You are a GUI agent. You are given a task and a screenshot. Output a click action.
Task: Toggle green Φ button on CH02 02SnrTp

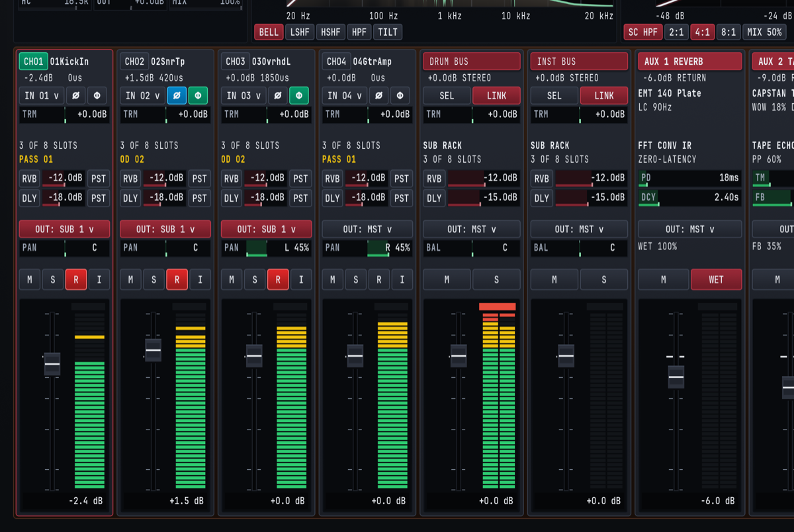(x=198, y=95)
